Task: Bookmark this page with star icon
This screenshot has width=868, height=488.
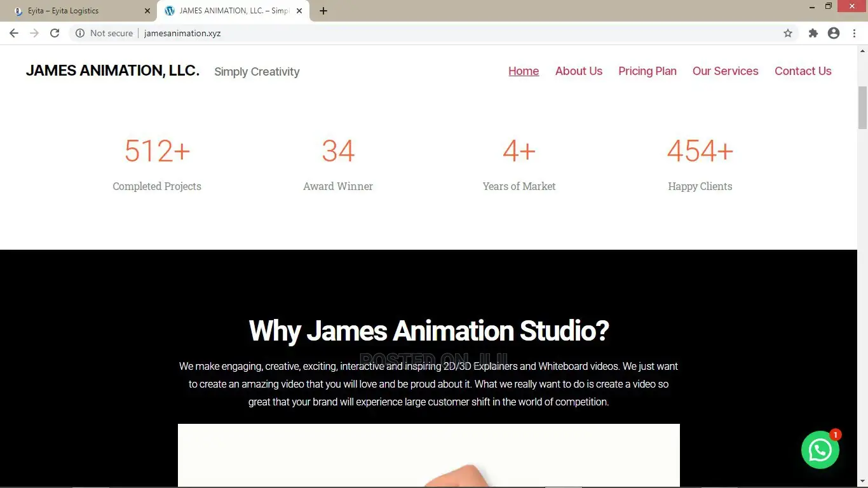Action: [x=788, y=33]
